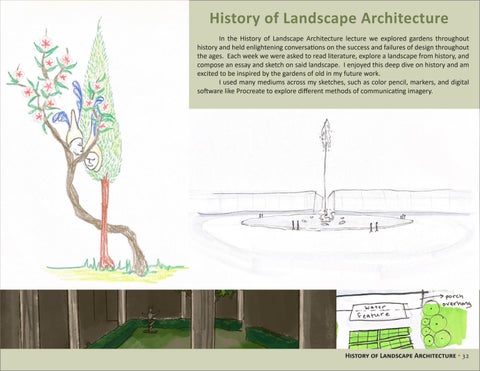The width and height of the screenshot is (480, 371).
Task: Open the dark courtyard digital illustration
Action: point(168,319)
